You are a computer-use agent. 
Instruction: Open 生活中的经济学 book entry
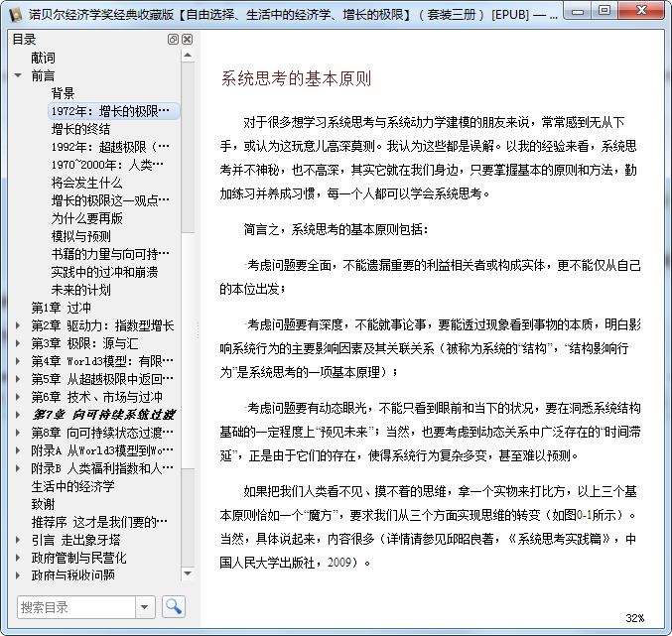(72, 486)
